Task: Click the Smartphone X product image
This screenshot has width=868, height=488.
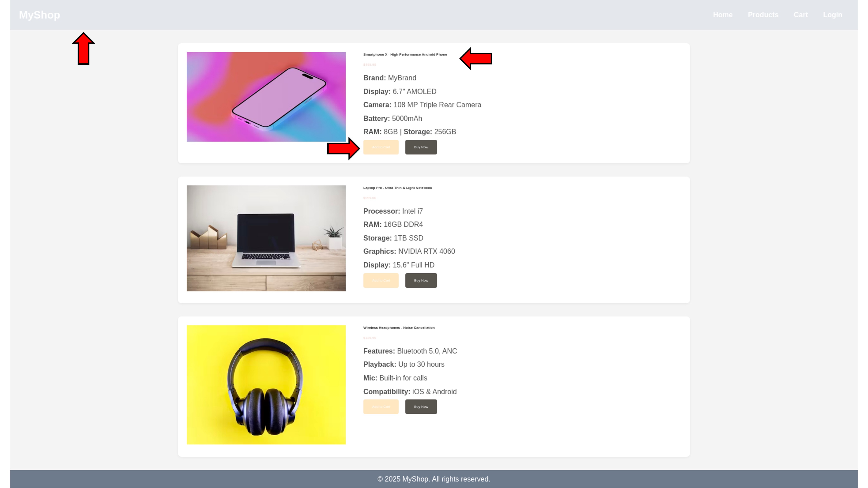Action: point(266,97)
